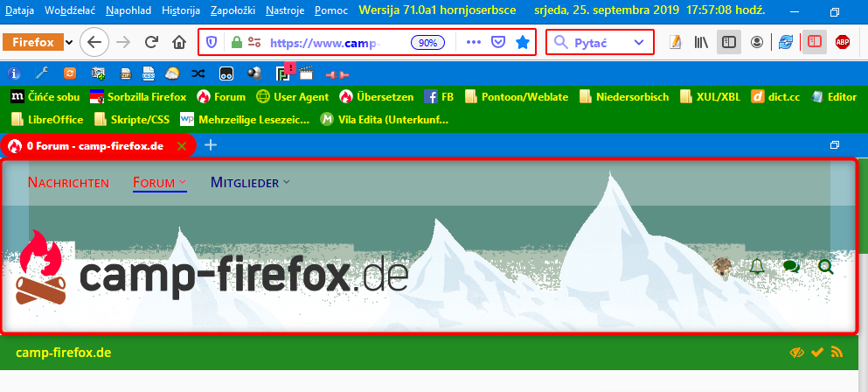The height and width of the screenshot is (392, 868).
Task: Click the blue sync arrows icon
Action: click(785, 42)
